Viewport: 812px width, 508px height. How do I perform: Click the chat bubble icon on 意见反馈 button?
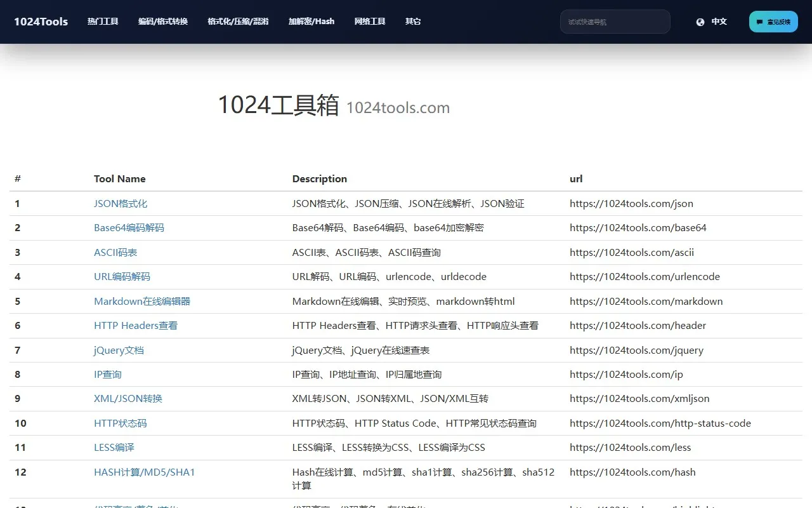tap(761, 22)
